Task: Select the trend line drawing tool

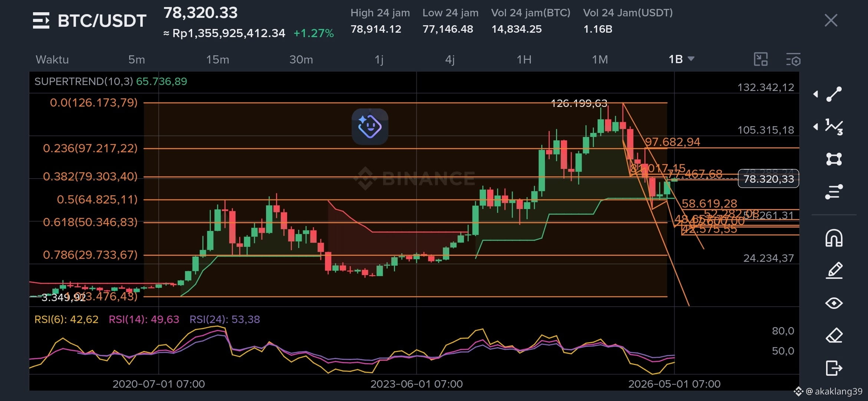Action: (834, 94)
